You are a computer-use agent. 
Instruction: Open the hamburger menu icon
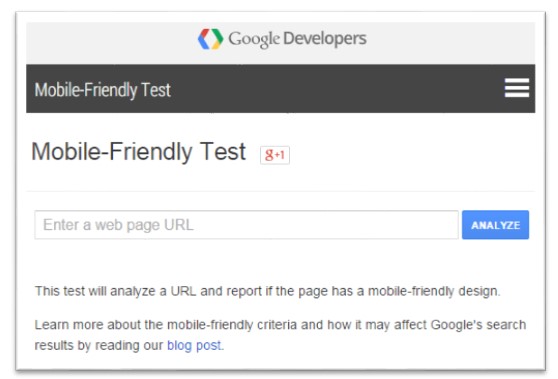[x=517, y=88]
